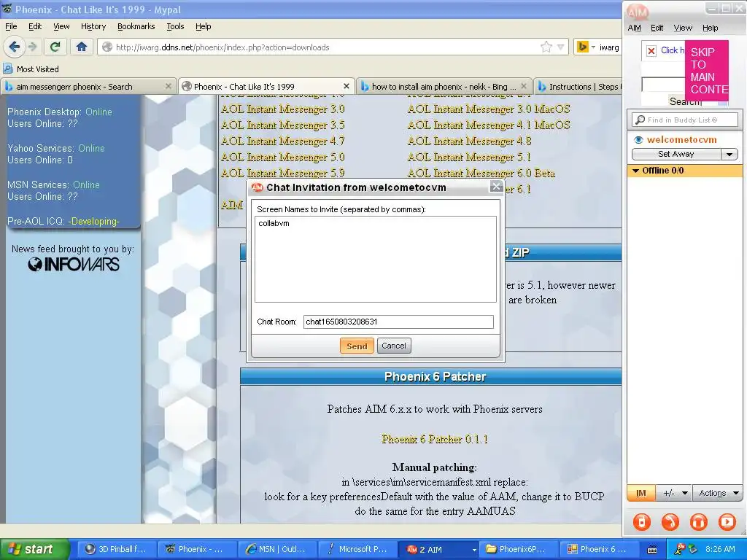Click the orange call handset icon in AIM
The image size is (747, 560).
(670, 522)
